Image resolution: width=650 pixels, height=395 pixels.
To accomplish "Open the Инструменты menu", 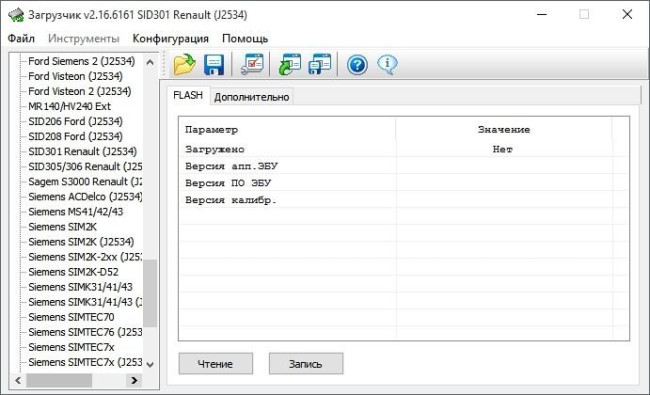I will [x=84, y=39].
